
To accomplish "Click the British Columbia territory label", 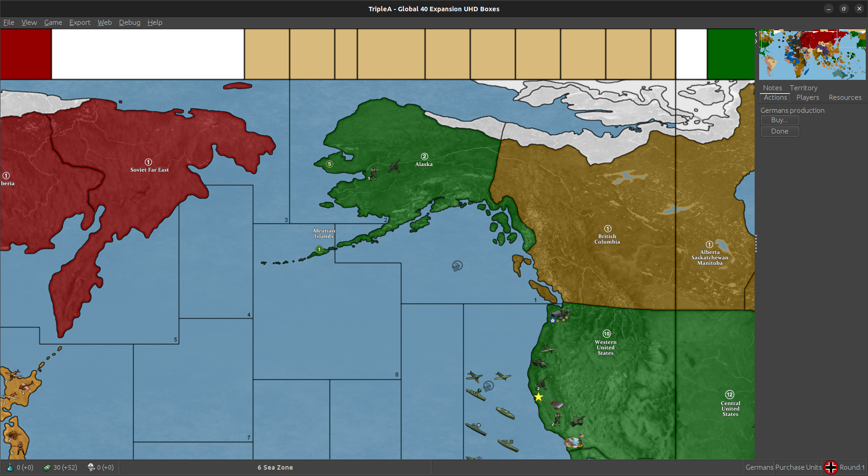I will click(607, 239).
